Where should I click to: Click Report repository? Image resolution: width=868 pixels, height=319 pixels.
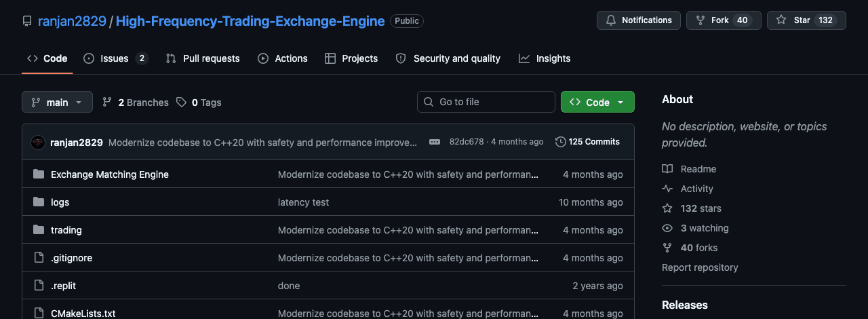tap(700, 267)
